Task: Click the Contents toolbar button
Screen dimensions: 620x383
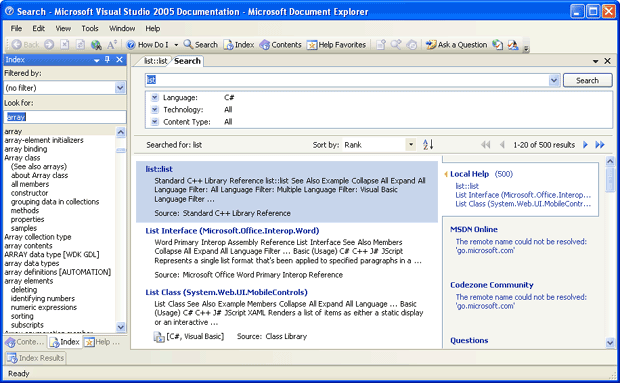Action: click(280, 45)
